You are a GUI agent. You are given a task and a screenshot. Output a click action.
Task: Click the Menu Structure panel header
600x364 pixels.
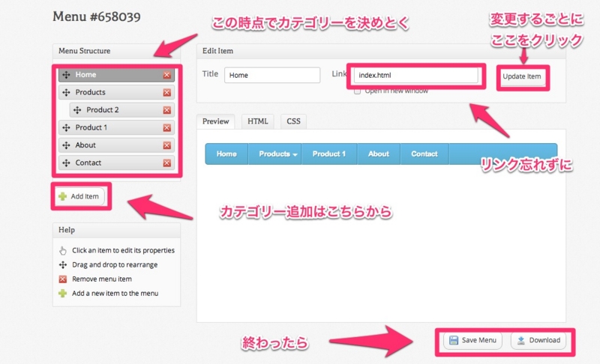point(116,51)
